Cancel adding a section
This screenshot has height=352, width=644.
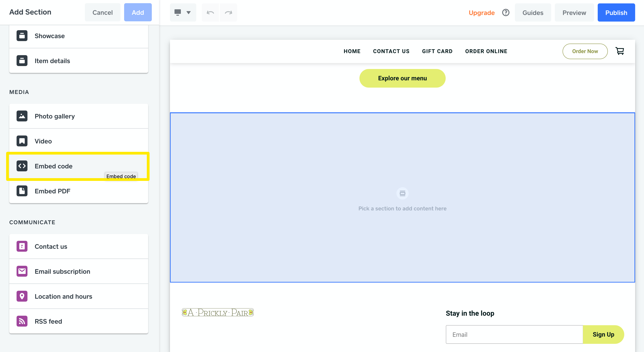(x=103, y=12)
